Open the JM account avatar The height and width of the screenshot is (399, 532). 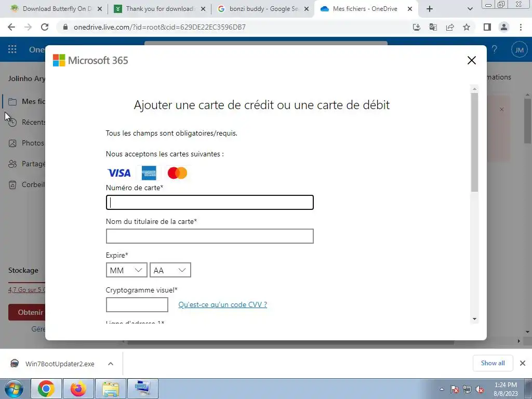519,50
